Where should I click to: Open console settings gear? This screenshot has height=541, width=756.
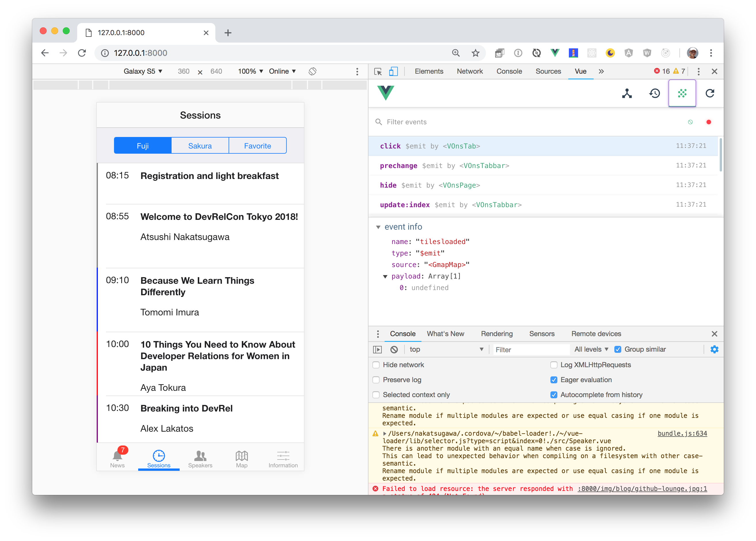(714, 349)
